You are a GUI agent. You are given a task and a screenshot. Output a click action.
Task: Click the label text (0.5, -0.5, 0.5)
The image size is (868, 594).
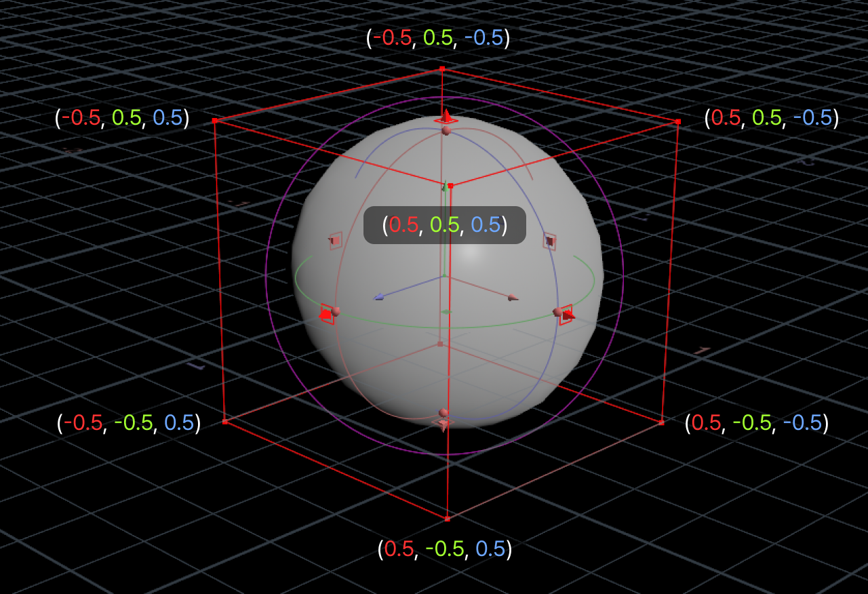click(445, 549)
